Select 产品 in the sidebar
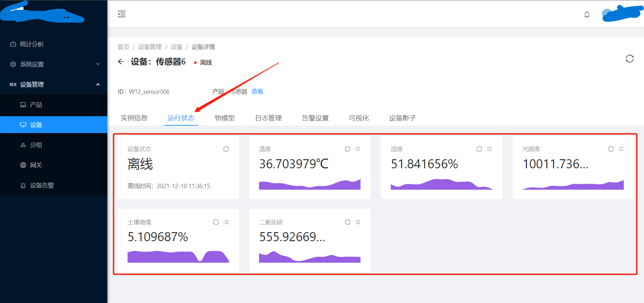This screenshot has height=303, width=644. (54, 104)
